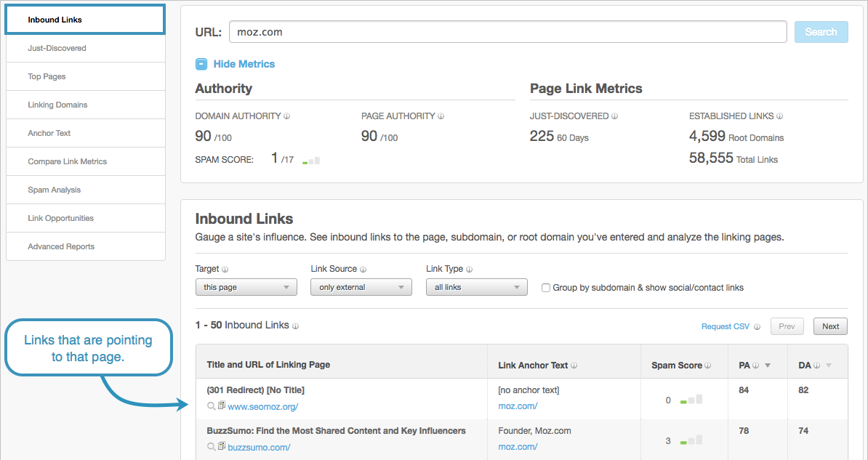Image resolution: width=868 pixels, height=460 pixels.
Task: Open the www.seomoz.org/ link
Action: click(263, 407)
